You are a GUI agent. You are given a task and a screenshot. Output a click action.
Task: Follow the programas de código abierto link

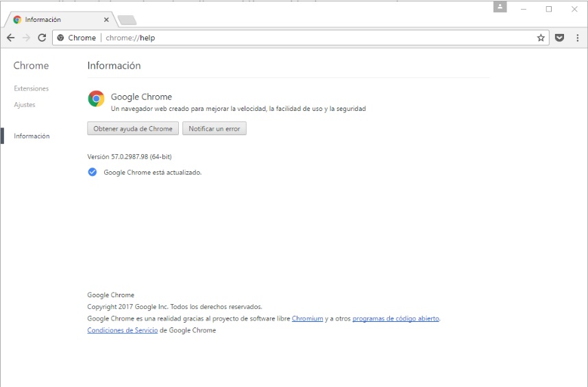pos(395,319)
